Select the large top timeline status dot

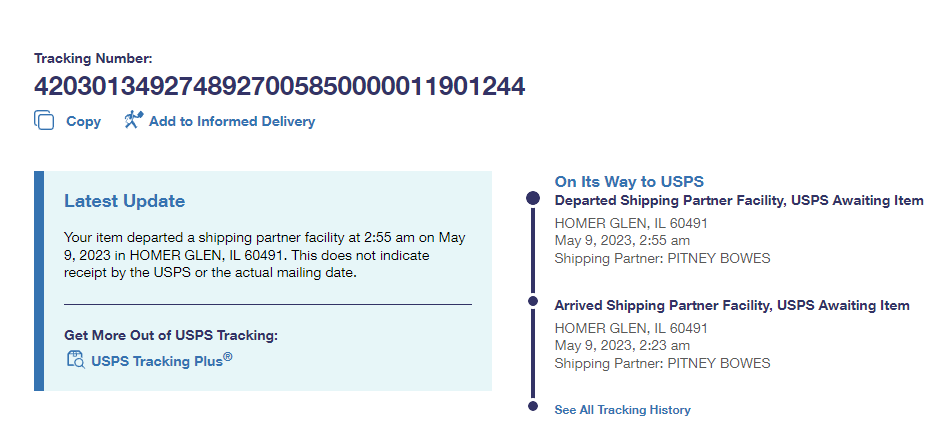tap(533, 199)
